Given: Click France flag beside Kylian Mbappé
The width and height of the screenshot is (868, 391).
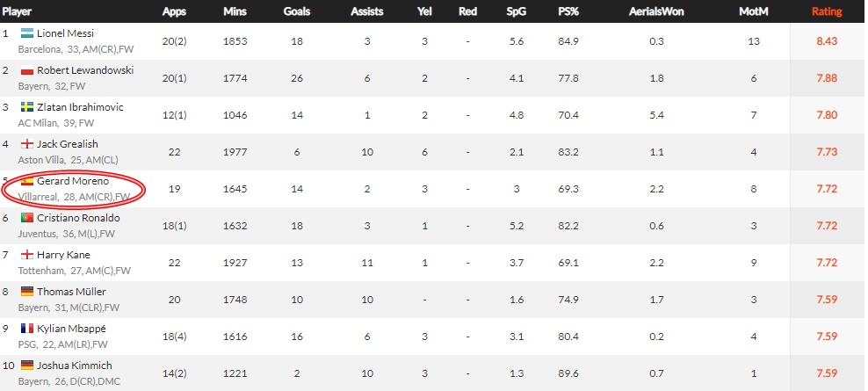Looking at the screenshot, I should [x=27, y=329].
